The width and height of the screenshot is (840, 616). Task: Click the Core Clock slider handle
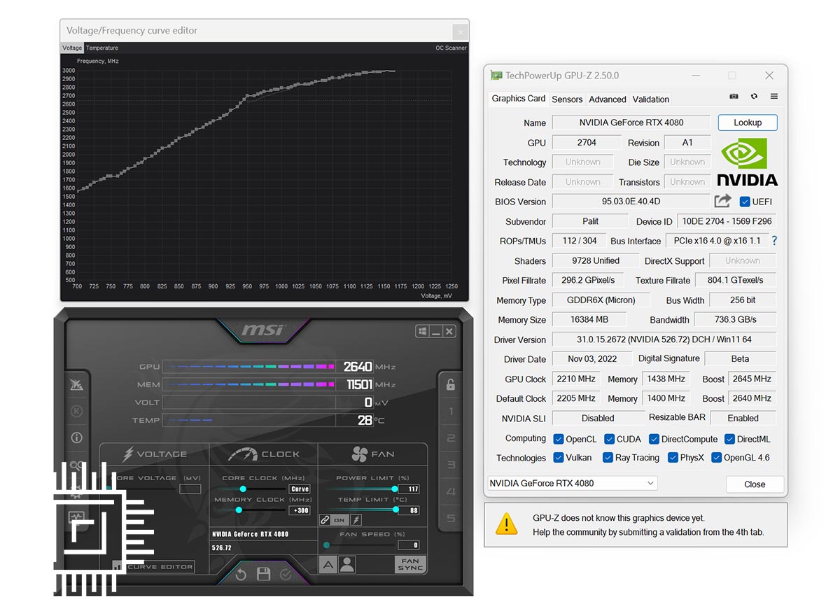coord(243,489)
